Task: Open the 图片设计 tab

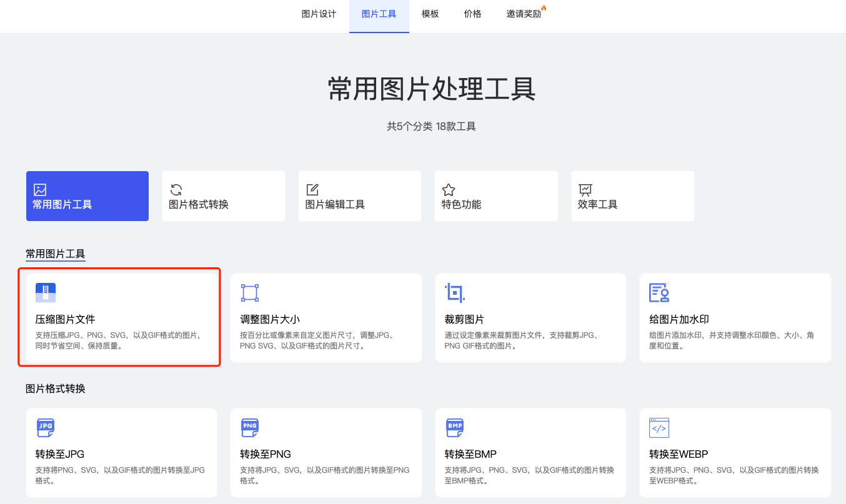Action: (x=319, y=14)
